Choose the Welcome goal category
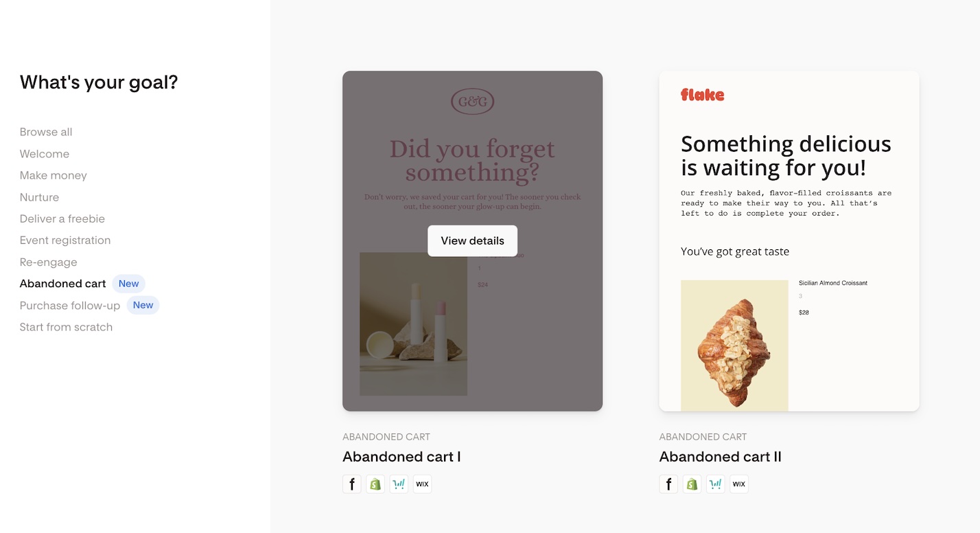 45,154
